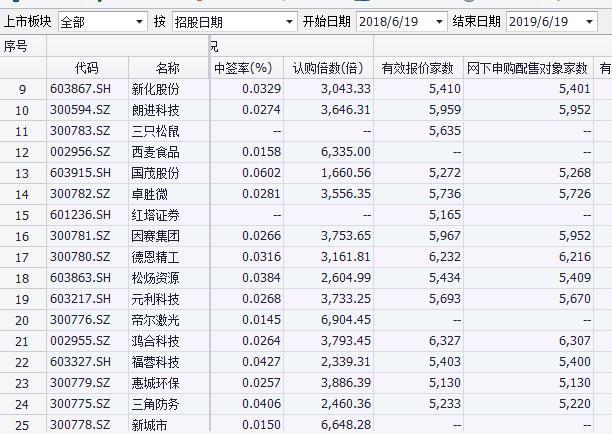Click 认购倍数 value 6,904.45
612x434 pixels.
[346, 320]
